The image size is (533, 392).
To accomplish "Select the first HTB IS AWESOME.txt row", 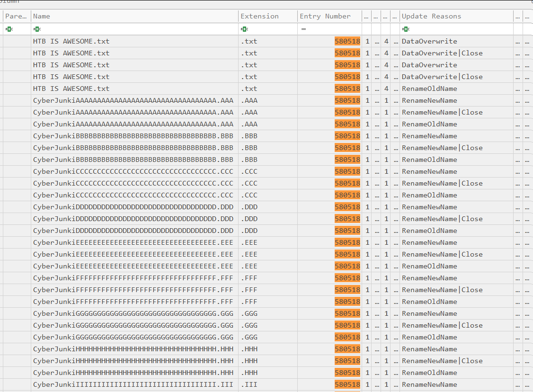I will pyautogui.click(x=71, y=41).
